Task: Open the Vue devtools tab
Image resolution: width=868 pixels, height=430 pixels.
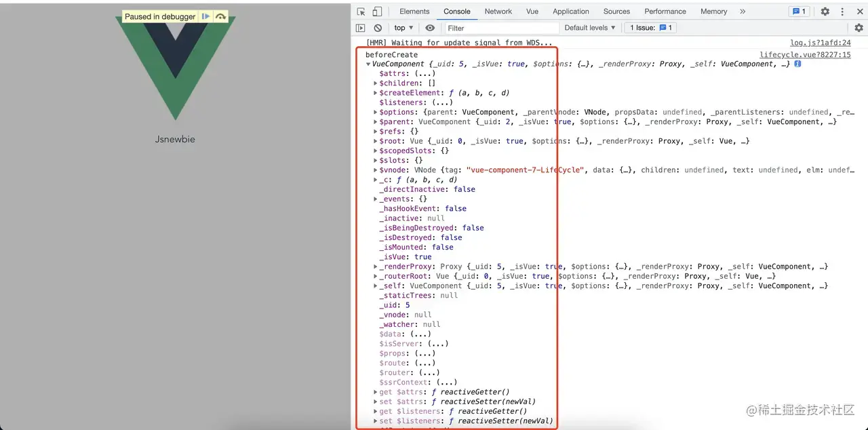Action: click(x=532, y=12)
